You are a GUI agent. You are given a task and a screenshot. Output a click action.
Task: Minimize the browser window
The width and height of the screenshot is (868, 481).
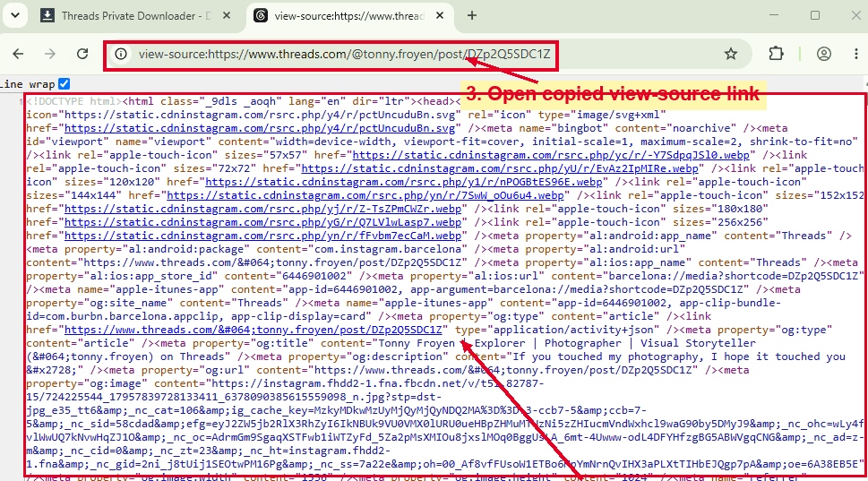pyautogui.click(x=774, y=15)
